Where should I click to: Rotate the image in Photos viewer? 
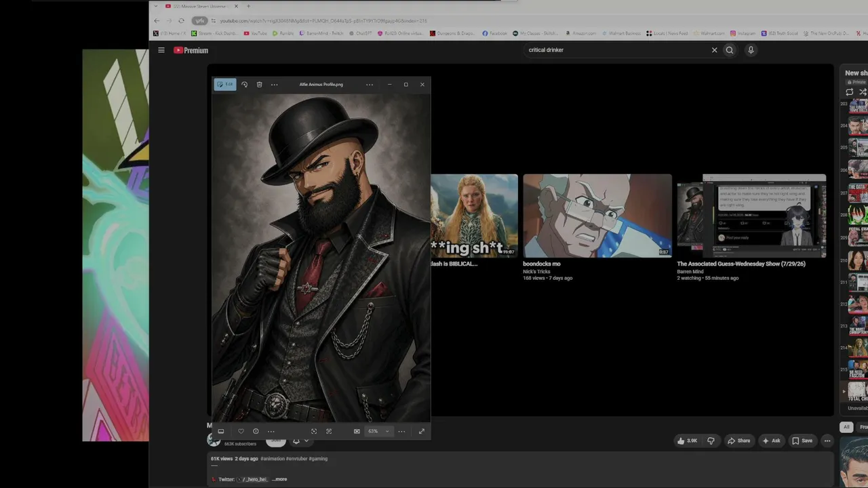click(245, 85)
